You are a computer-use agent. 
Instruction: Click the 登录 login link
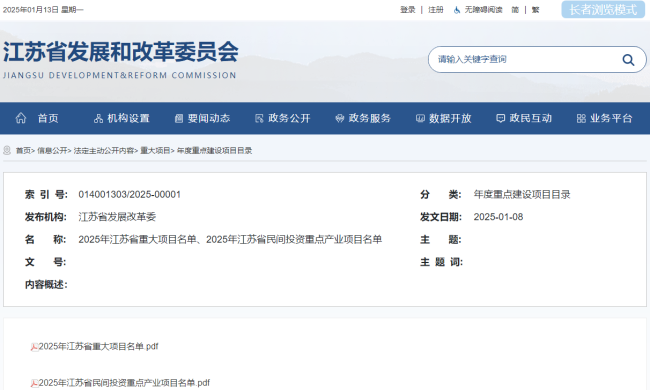pyautogui.click(x=407, y=10)
